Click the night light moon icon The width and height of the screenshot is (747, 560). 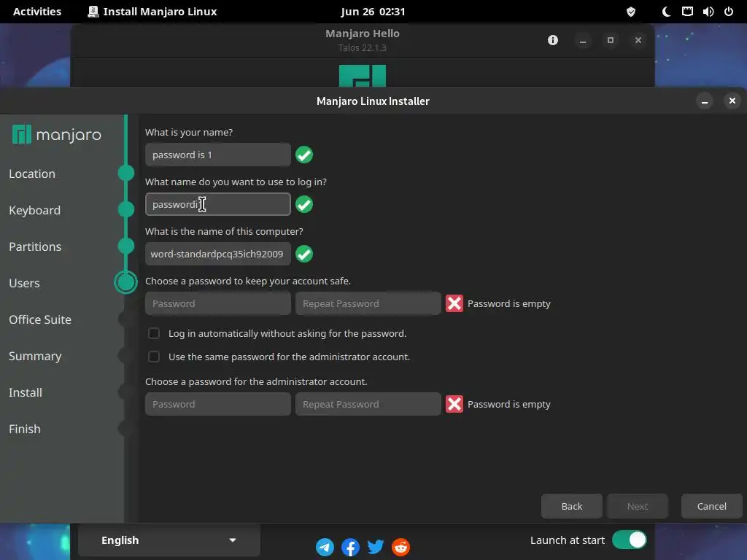pyautogui.click(x=667, y=12)
